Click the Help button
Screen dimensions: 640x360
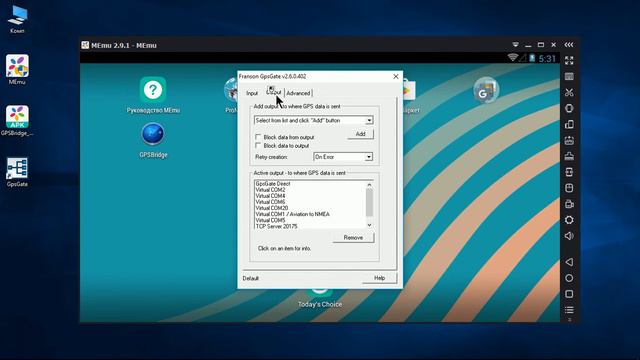tap(379, 278)
